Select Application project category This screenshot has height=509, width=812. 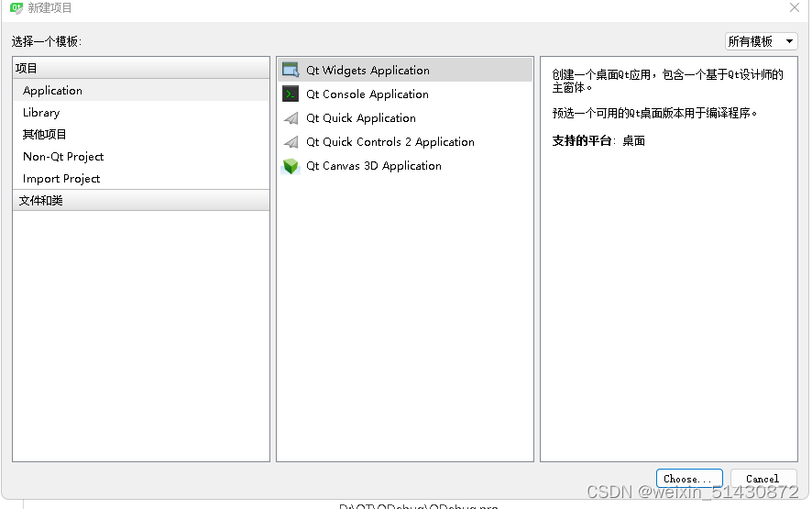click(141, 90)
